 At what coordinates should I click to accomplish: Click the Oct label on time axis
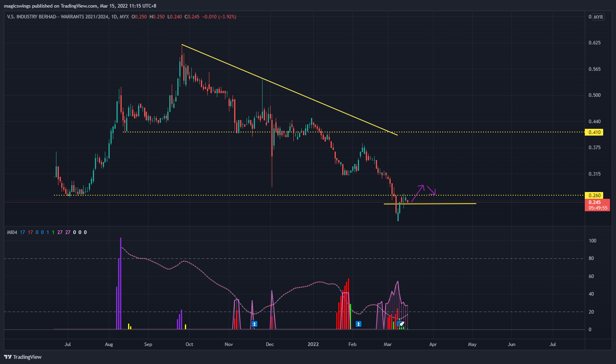[189, 344]
